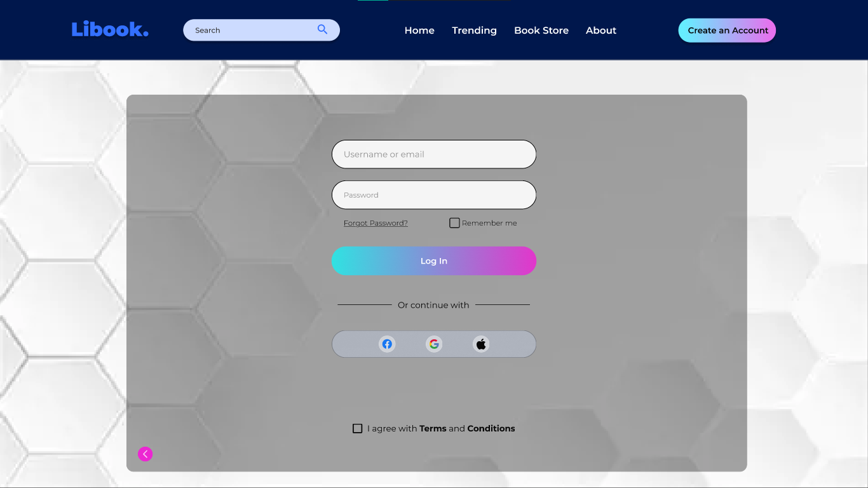Open the Forgot Password link
This screenshot has width=868, height=488.
[376, 223]
